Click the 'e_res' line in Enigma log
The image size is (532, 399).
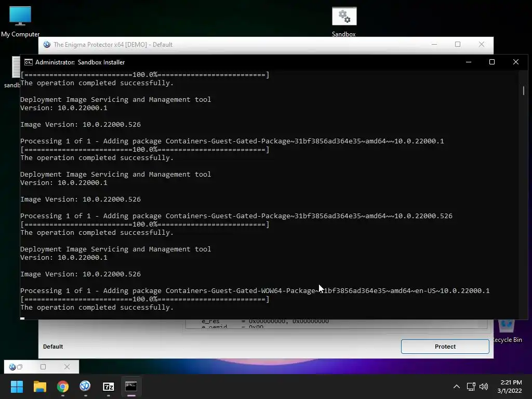point(265,321)
